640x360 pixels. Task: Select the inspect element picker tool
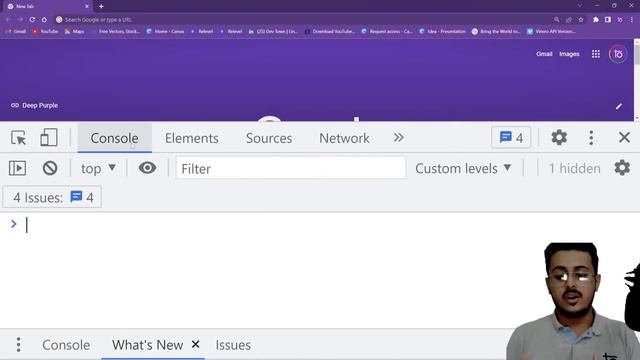pyautogui.click(x=18, y=138)
